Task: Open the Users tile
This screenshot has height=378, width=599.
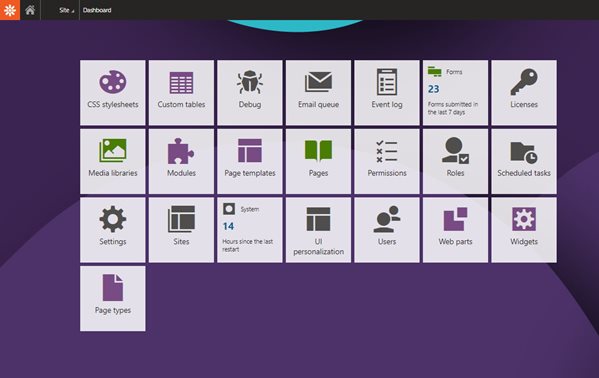Action: tap(387, 230)
